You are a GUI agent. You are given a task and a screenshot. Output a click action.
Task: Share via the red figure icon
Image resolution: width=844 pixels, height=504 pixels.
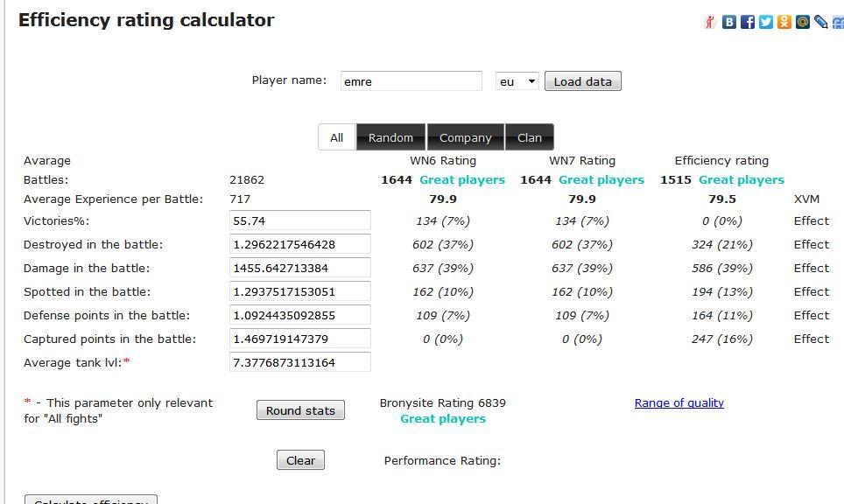(x=711, y=22)
